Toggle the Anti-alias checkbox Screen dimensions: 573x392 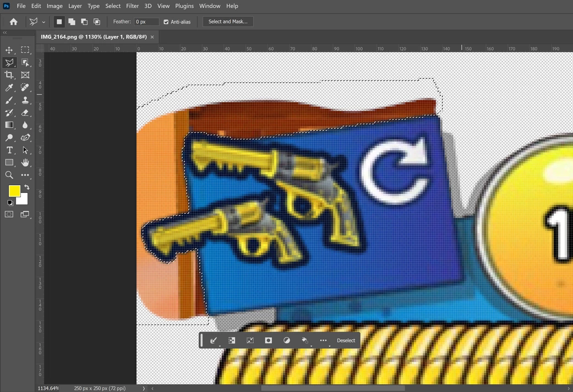(x=166, y=22)
